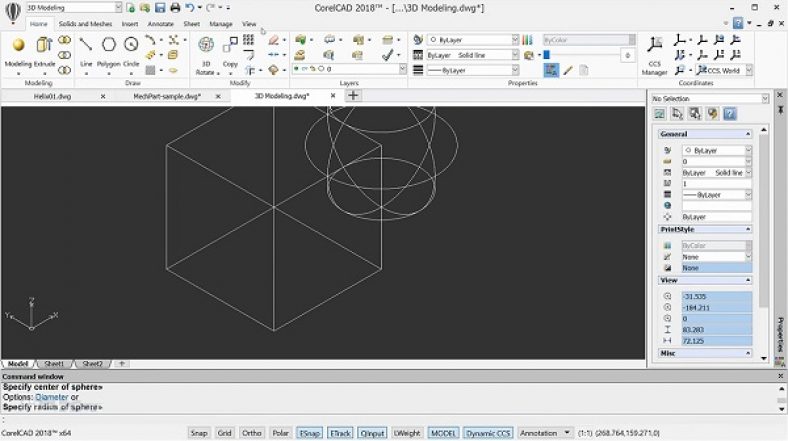Image resolution: width=788 pixels, height=441 pixels.
Task: Collapse the PrintStyle section
Action: coord(748,229)
